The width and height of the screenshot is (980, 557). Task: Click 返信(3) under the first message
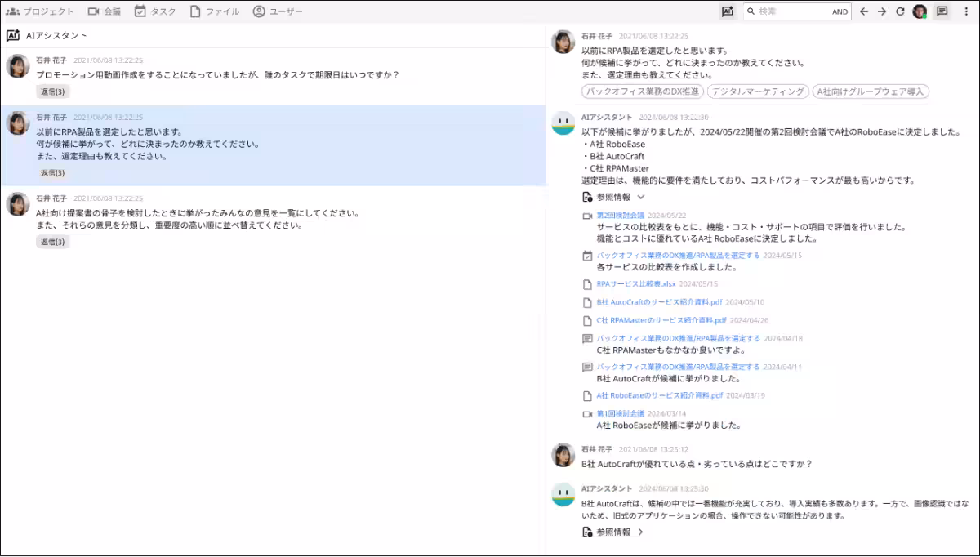point(52,91)
